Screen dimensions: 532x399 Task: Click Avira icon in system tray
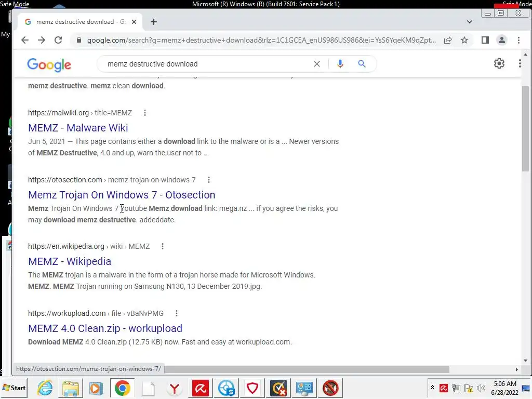pyautogui.click(x=444, y=388)
